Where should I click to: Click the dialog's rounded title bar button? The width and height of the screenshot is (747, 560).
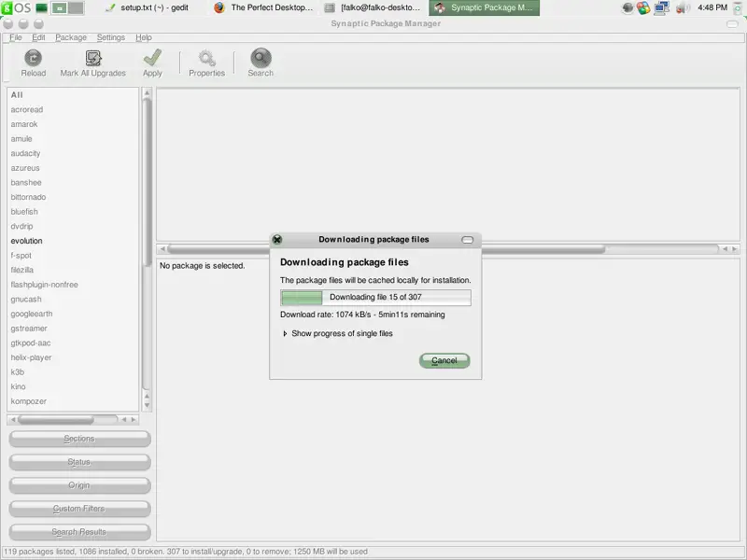coord(468,240)
